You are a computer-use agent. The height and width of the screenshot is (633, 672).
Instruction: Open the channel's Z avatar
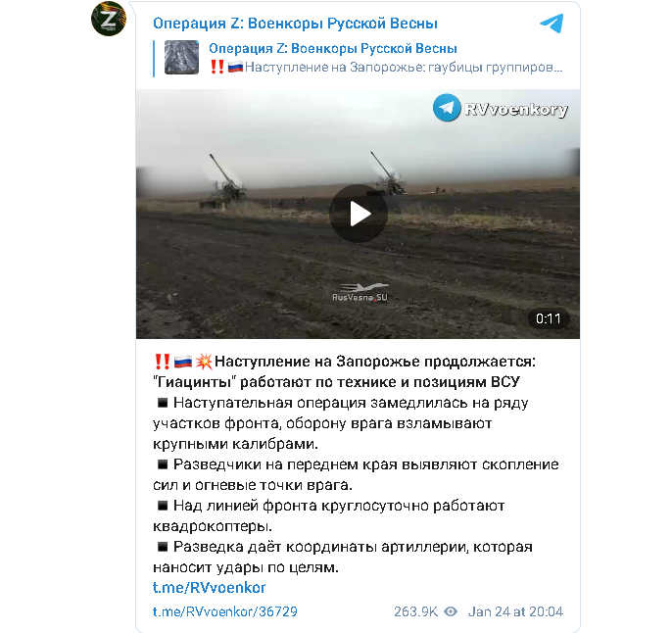pos(109,19)
